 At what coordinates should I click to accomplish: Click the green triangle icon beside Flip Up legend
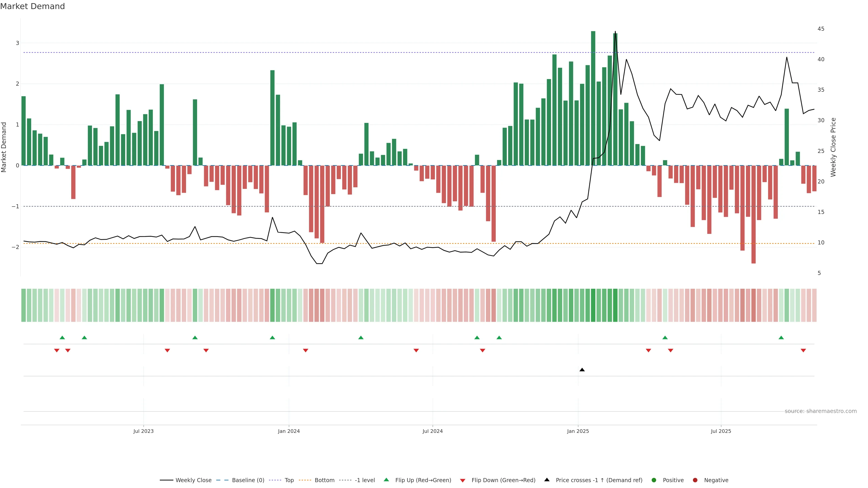(386, 480)
